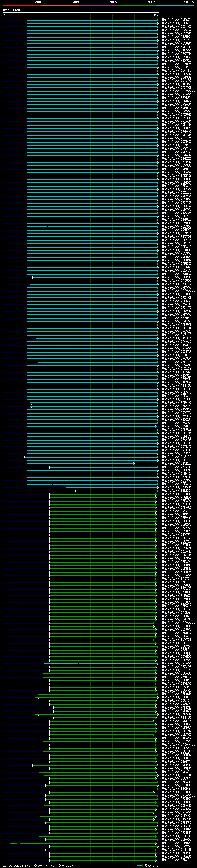
Task: Open hit UniRef100_B8XJK8
Action: pos(177,26)
